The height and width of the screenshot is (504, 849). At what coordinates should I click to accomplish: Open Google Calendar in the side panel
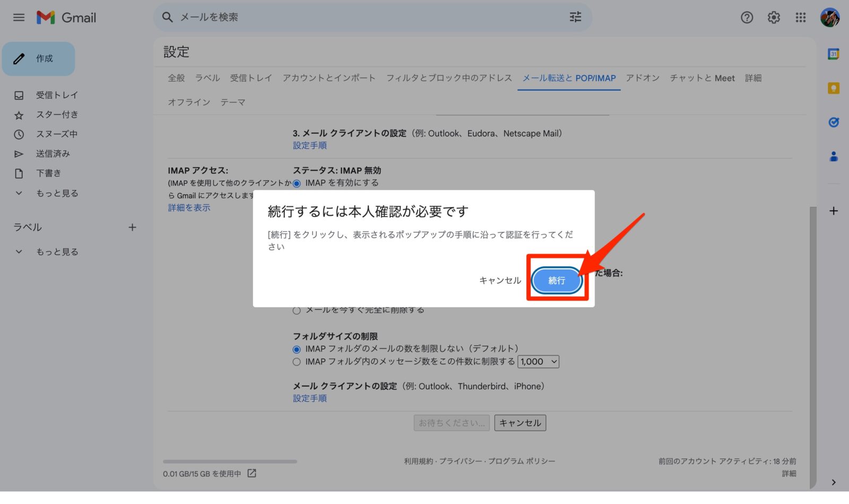(x=834, y=54)
